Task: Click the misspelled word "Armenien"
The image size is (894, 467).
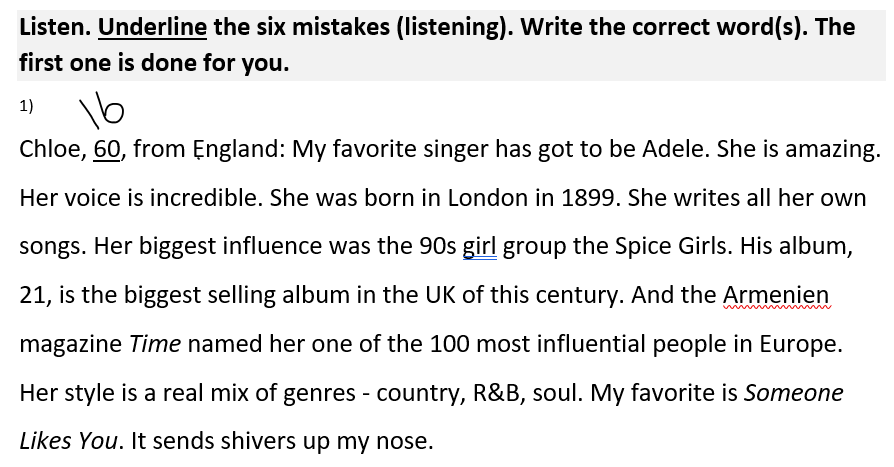Action: 776,296
